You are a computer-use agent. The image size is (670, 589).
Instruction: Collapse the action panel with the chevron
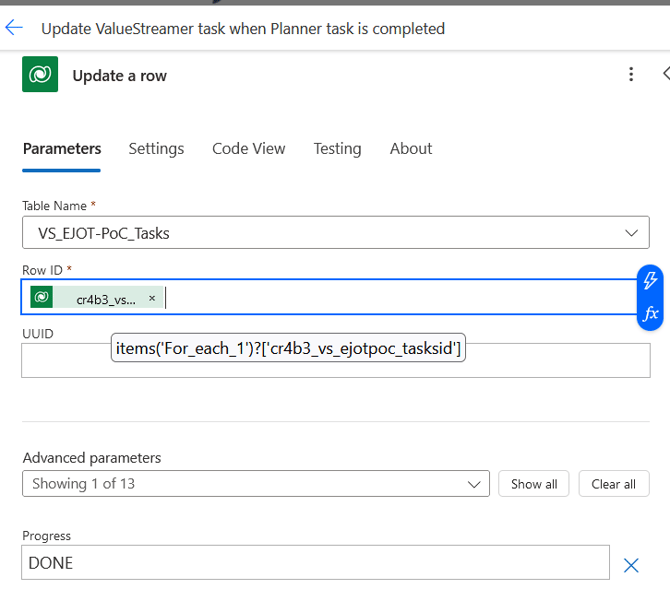pos(665,74)
